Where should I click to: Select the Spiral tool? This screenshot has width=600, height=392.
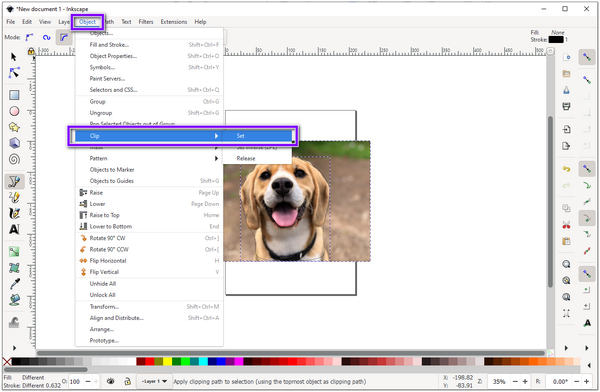click(14, 159)
